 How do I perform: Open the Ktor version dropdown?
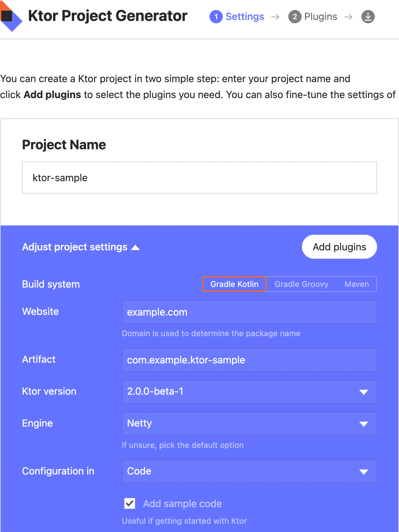249,392
